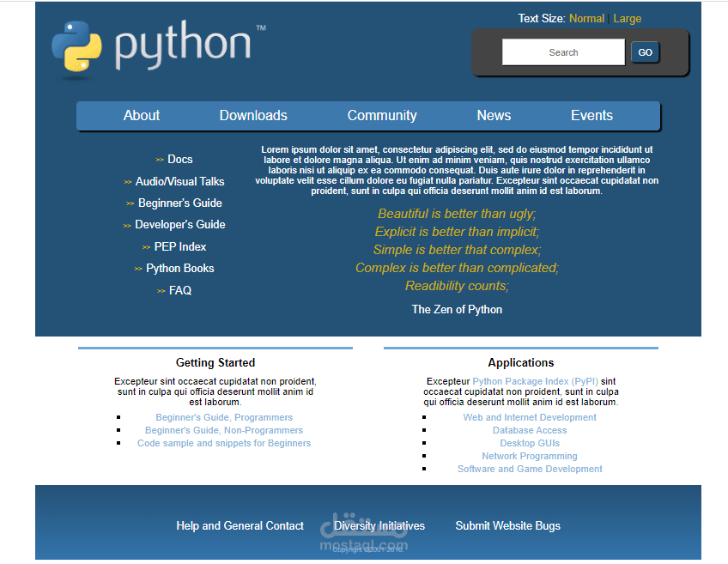Click the GO search button
The height and width of the screenshot is (564, 728).
[645, 52]
